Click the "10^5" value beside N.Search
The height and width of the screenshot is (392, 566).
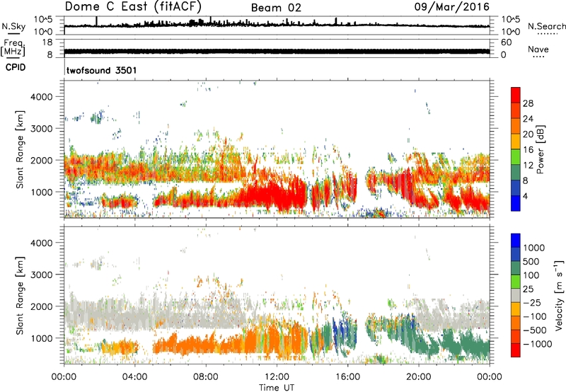click(x=510, y=19)
